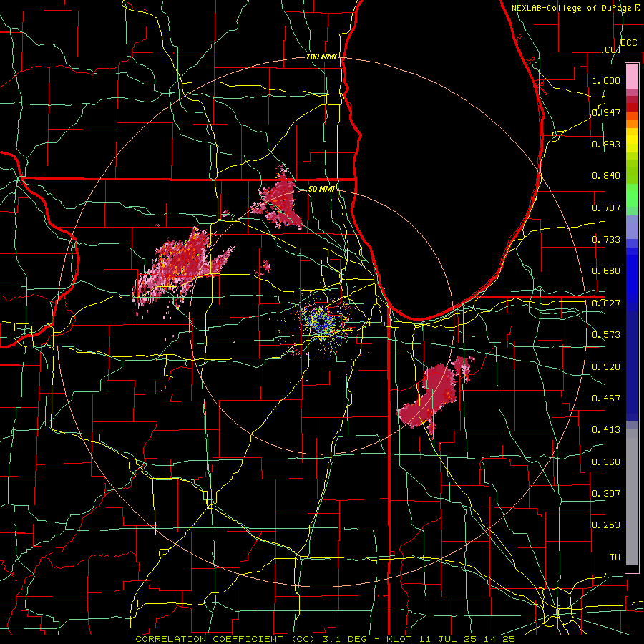The width and height of the screenshot is (644, 644).
Task: Pick the lavender segment of the color bar
Action: 632,227
